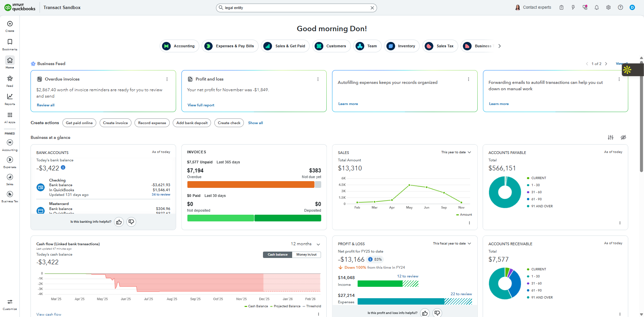Open the Reports panel in the left sidebar

10,98
